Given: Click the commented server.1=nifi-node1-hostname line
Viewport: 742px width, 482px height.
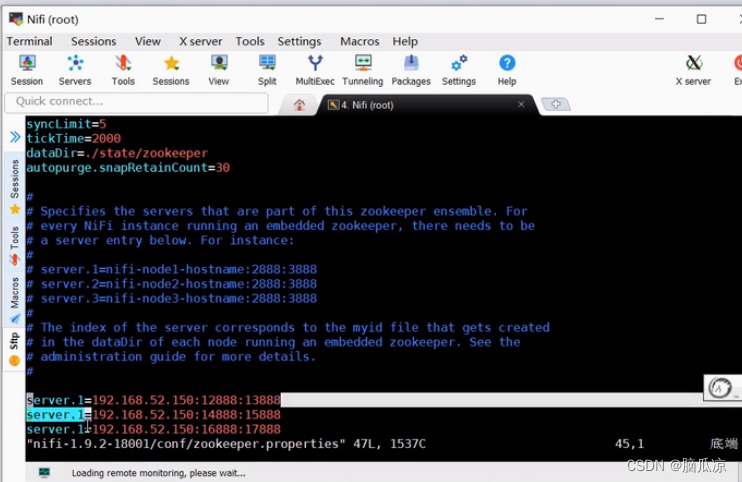Looking at the screenshot, I should [171, 270].
